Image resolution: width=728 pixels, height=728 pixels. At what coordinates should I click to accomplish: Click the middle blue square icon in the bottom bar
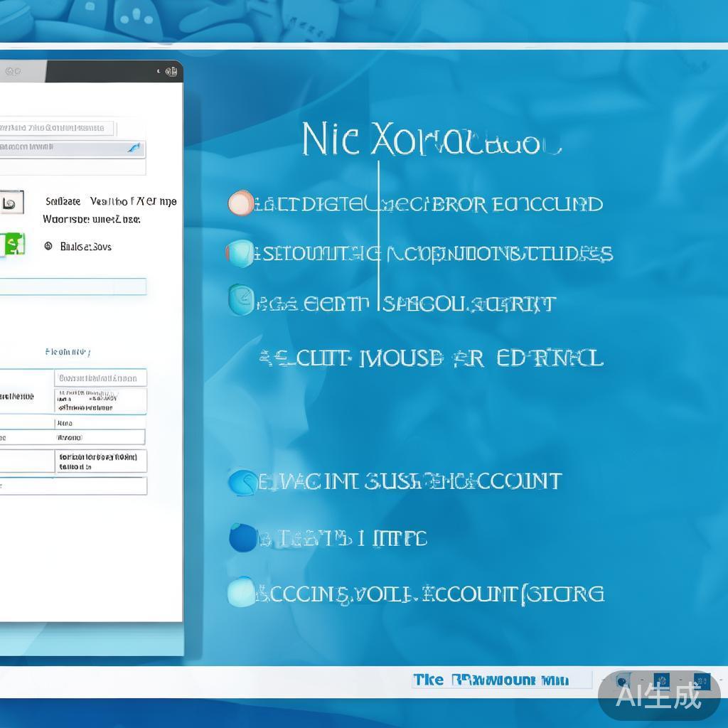point(661,680)
